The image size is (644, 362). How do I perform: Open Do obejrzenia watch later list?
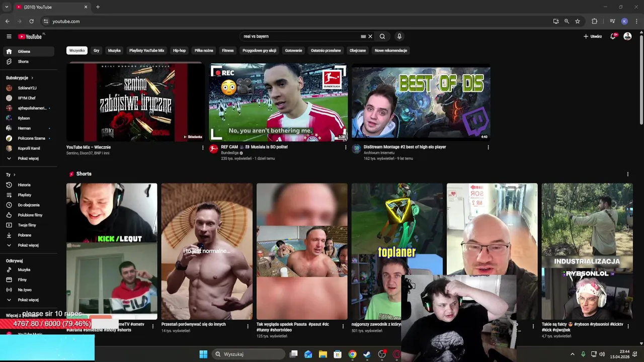click(x=29, y=205)
